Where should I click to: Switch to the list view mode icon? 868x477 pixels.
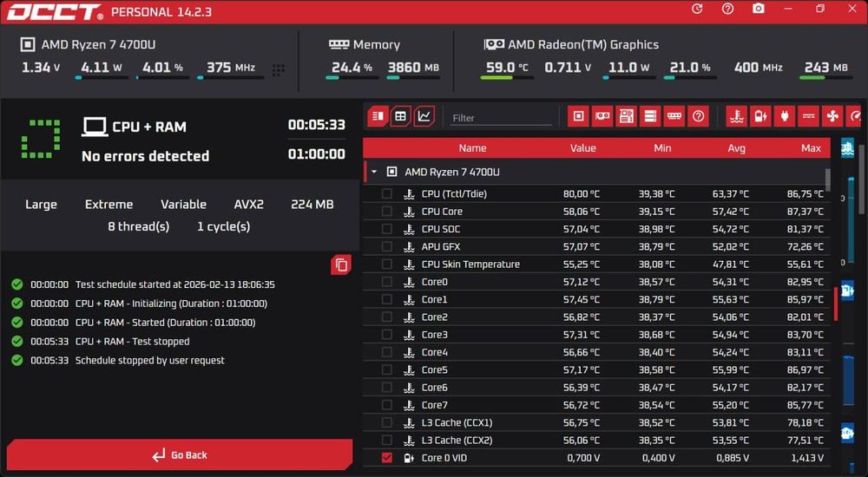click(378, 116)
